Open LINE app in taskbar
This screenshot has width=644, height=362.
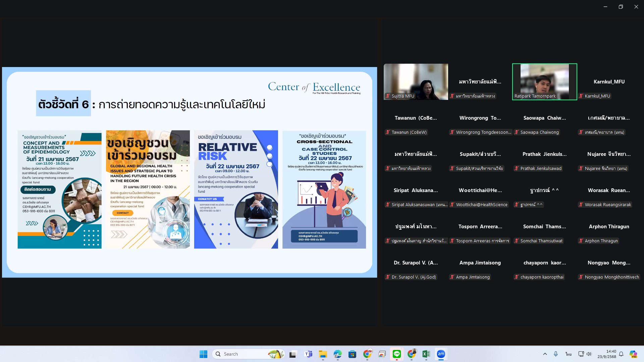[397, 354]
